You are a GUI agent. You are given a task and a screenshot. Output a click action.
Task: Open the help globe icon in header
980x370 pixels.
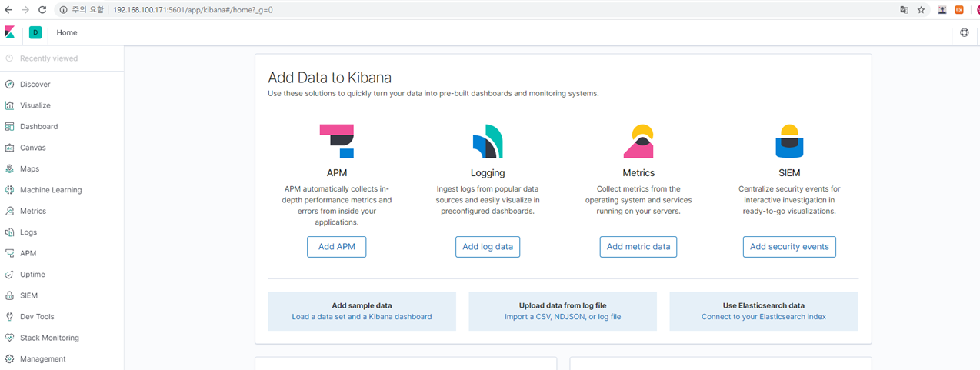click(965, 32)
